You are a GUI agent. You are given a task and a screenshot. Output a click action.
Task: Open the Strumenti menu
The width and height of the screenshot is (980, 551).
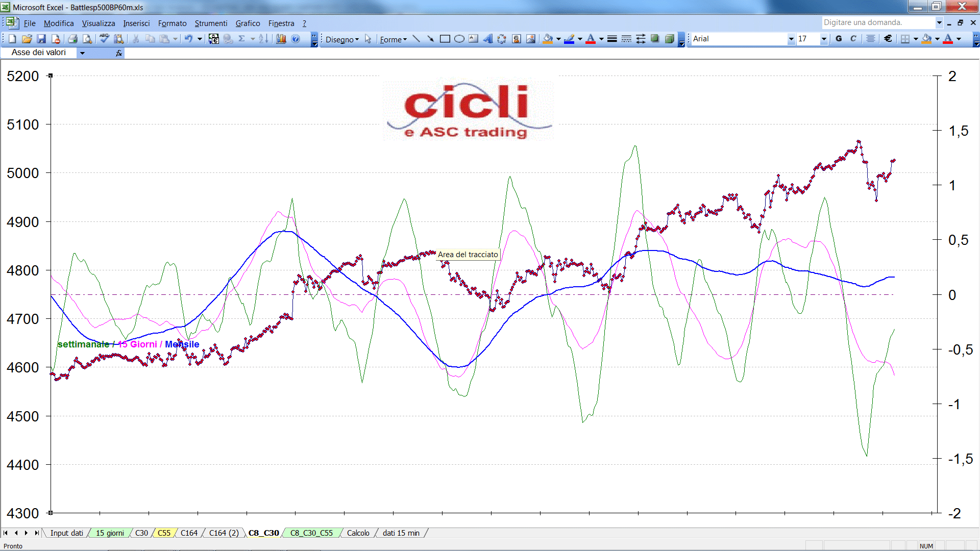[211, 23]
